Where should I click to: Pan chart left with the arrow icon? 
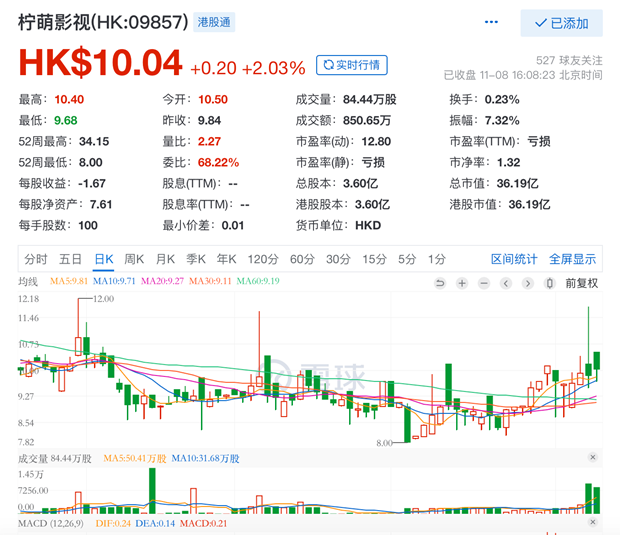click(x=506, y=283)
